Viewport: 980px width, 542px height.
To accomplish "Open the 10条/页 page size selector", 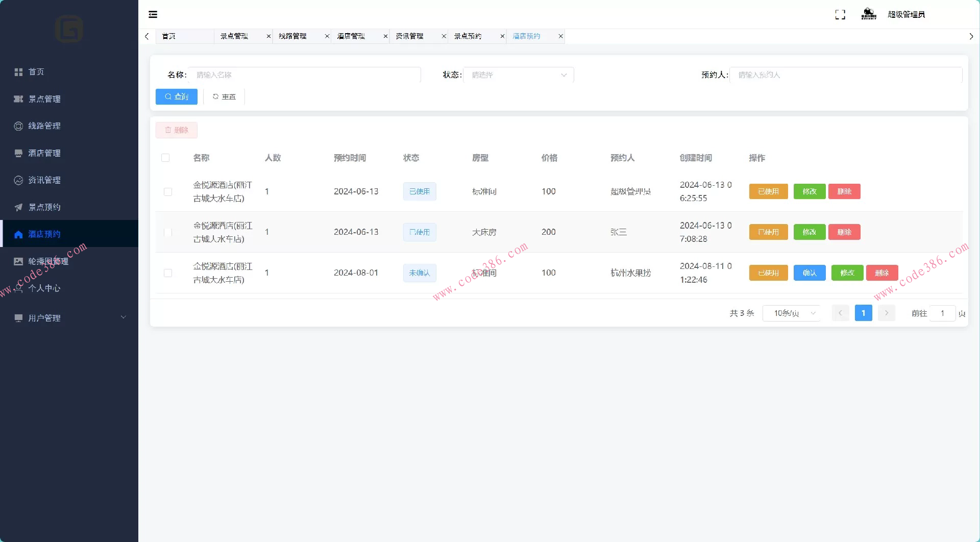I will click(791, 313).
